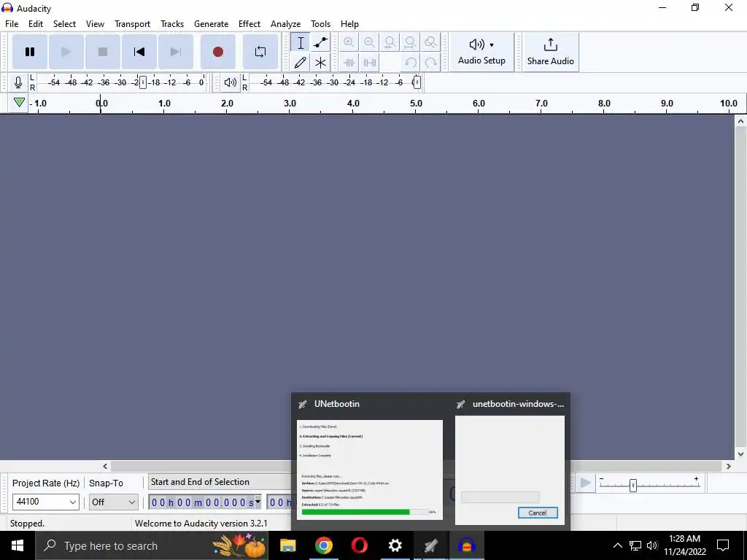Click the green timeline options triangle
Viewport: 747px width, 560px height.
[19, 102]
